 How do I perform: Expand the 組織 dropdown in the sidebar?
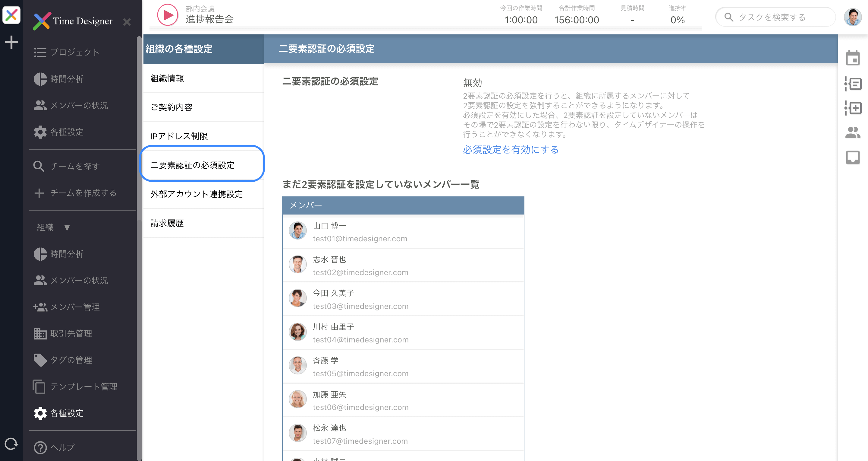tap(53, 227)
